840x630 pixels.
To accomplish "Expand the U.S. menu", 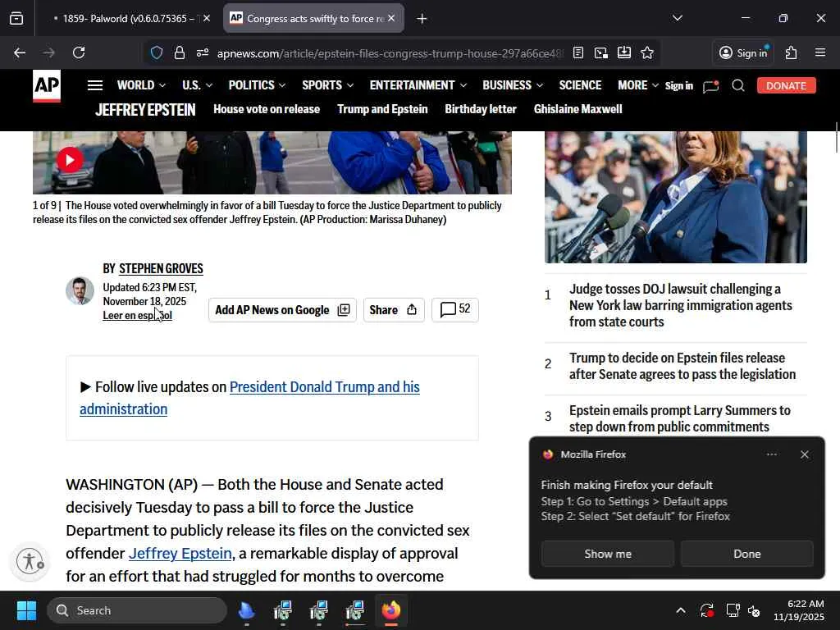I will click(x=197, y=85).
